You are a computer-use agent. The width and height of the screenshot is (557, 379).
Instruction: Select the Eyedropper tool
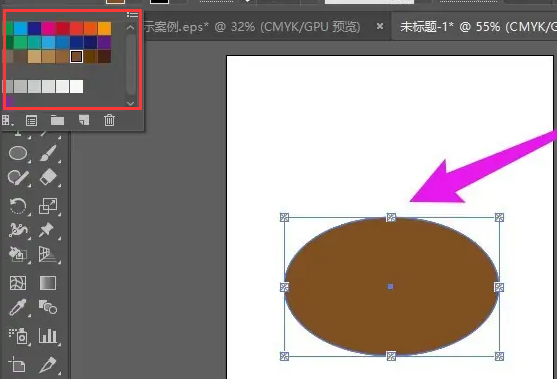tap(17, 307)
